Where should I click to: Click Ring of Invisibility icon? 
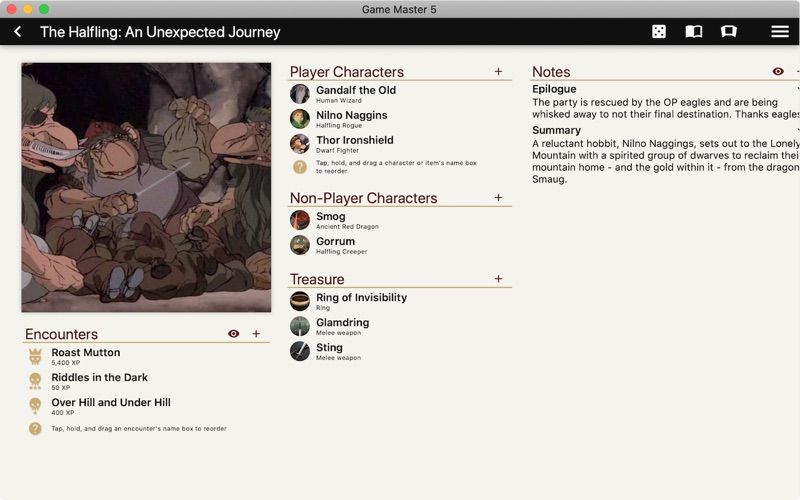[x=300, y=301]
